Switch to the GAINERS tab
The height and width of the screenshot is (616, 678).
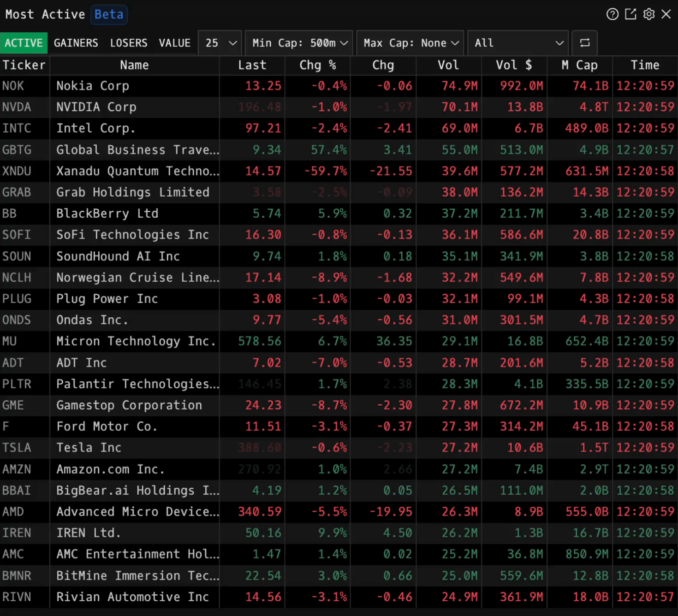[x=76, y=43]
